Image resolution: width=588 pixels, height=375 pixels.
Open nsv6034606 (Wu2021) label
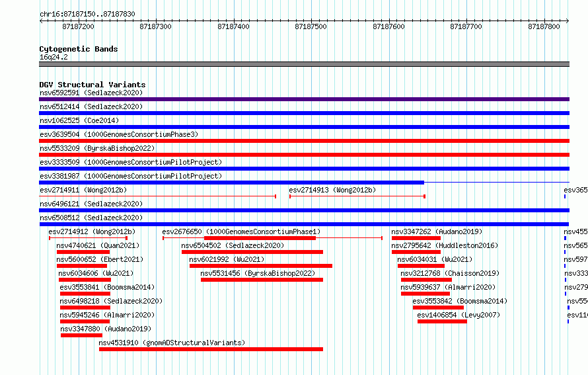coord(96,273)
